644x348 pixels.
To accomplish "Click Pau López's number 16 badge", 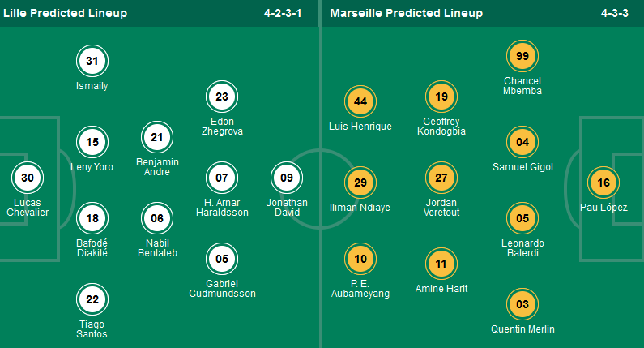I will click(x=603, y=183).
